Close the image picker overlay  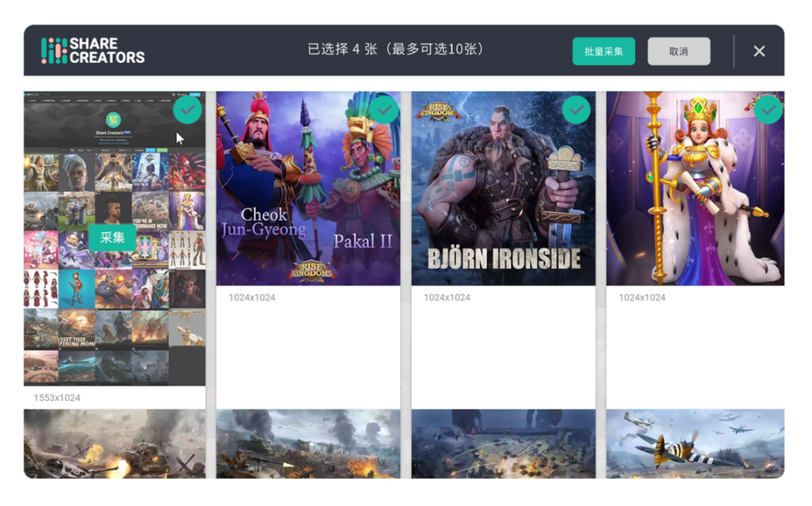(759, 51)
